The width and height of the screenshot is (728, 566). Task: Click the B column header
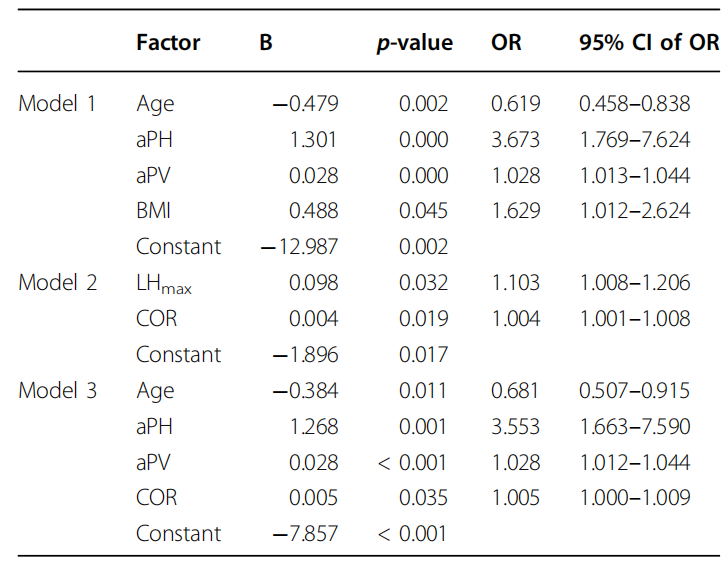coord(266,43)
